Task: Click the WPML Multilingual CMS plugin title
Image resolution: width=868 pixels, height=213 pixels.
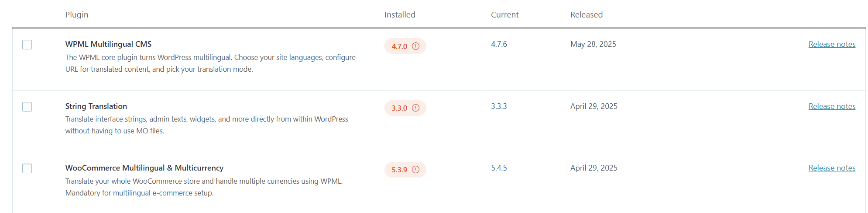Action: coord(108,44)
